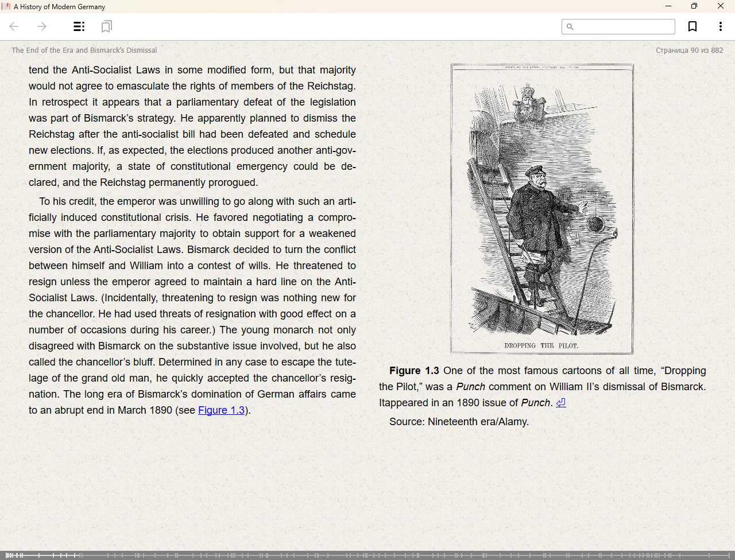Close the book reader window
This screenshot has height=560, width=735.
point(721,6)
